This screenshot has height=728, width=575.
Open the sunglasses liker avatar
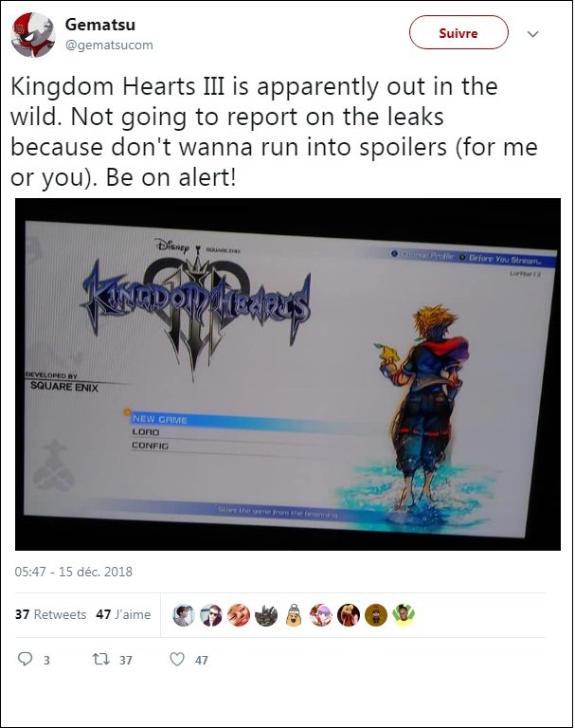coord(211,615)
